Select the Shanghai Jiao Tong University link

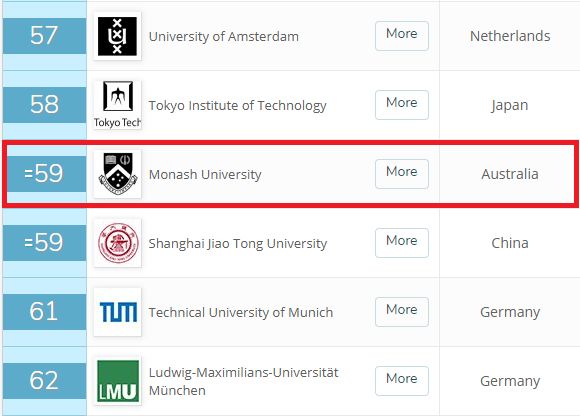point(238,244)
